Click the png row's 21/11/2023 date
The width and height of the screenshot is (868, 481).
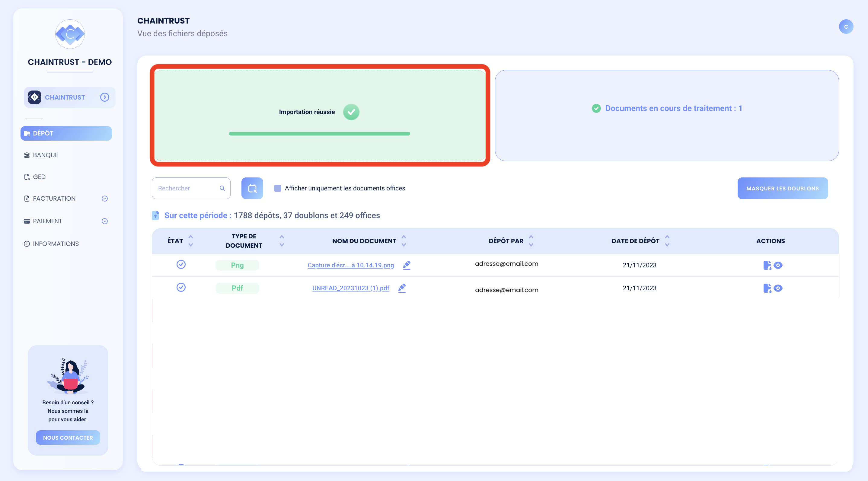click(x=639, y=265)
